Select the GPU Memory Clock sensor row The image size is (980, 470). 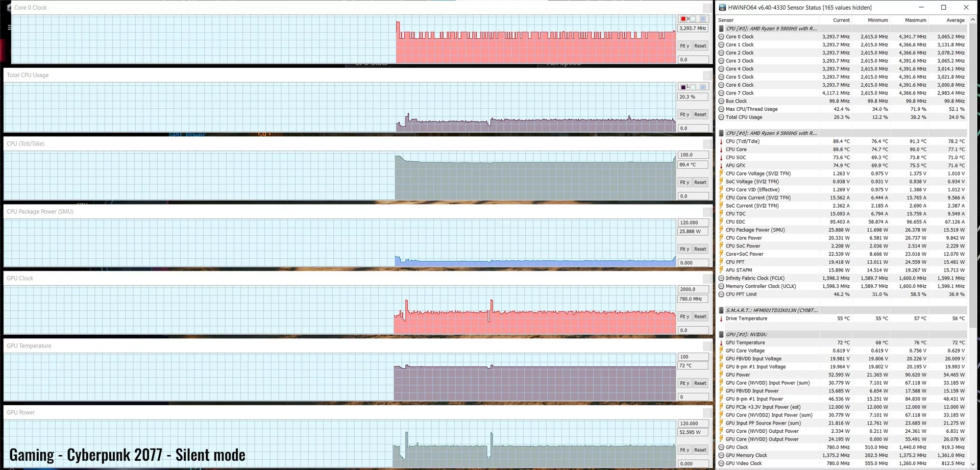click(x=842, y=455)
